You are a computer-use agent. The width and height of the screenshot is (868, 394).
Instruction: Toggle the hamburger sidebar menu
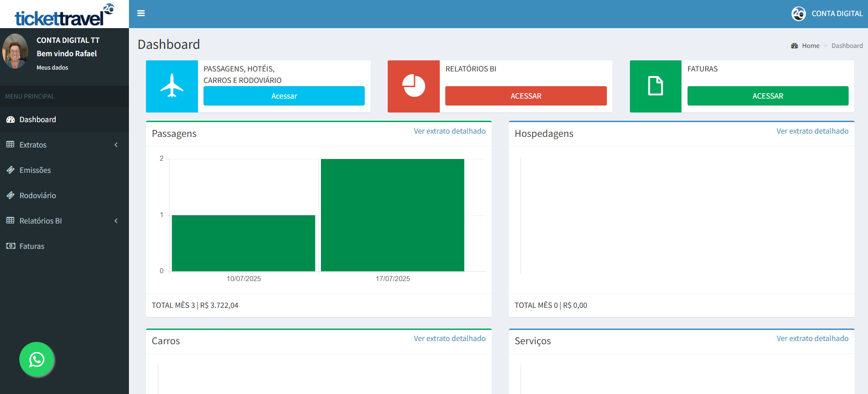coord(141,13)
